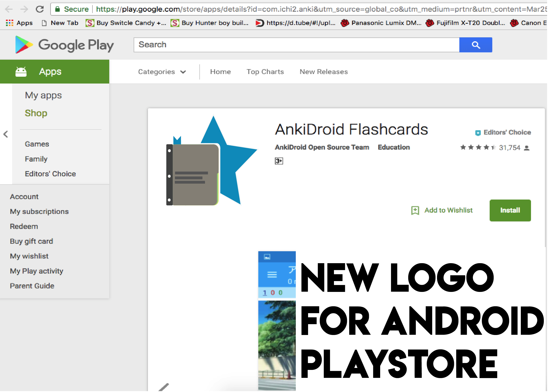
Task: Click the 3+ content rating badge
Action: click(x=279, y=161)
